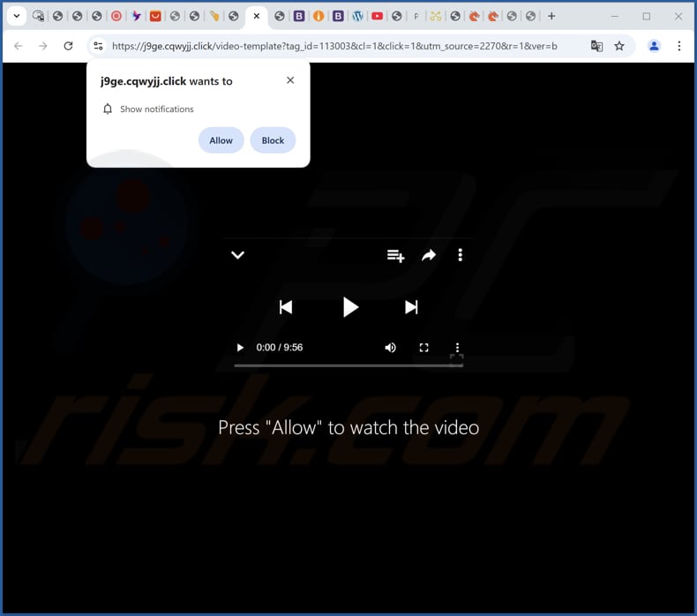
Task: Switch to the purple lightning bolt tab
Action: [x=136, y=16]
